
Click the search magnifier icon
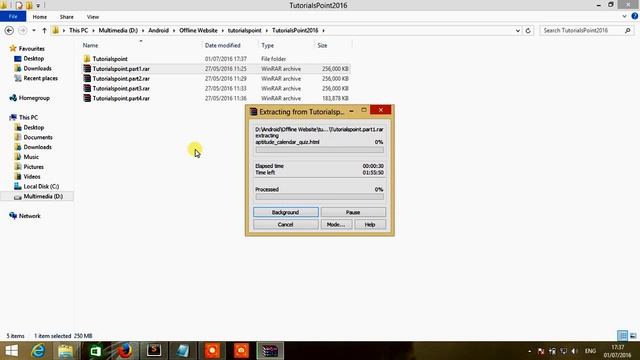click(x=628, y=31)
